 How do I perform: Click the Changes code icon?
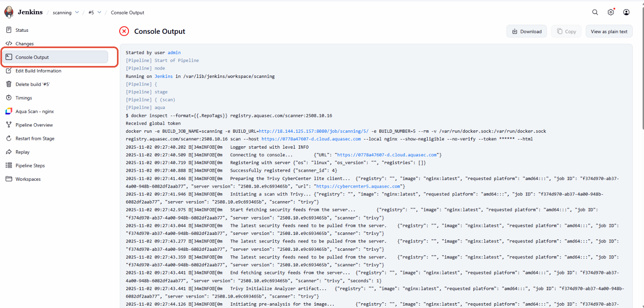(x=9, y=43)
